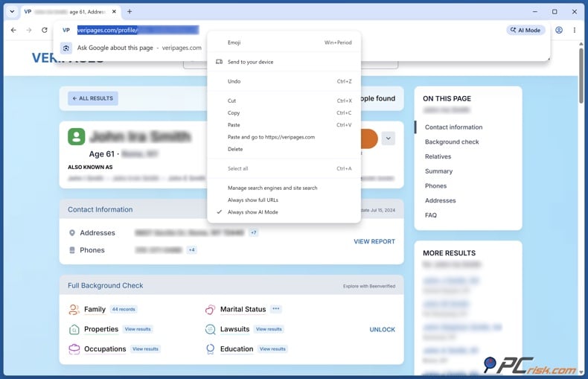Go back with the browser back arrow
Screen dimensions: 588x379
coord(13,30)
